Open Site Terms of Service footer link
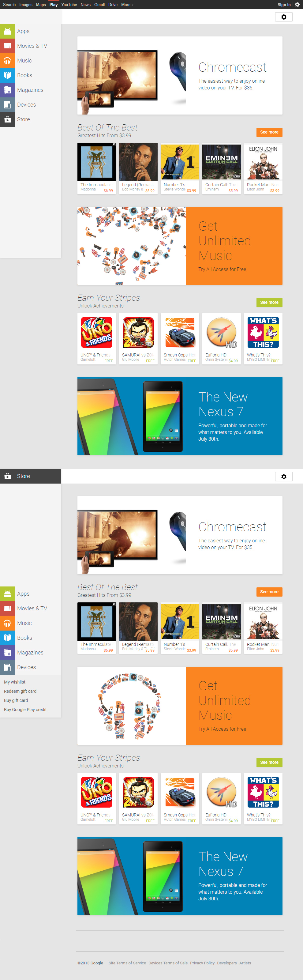 [127, 963]
